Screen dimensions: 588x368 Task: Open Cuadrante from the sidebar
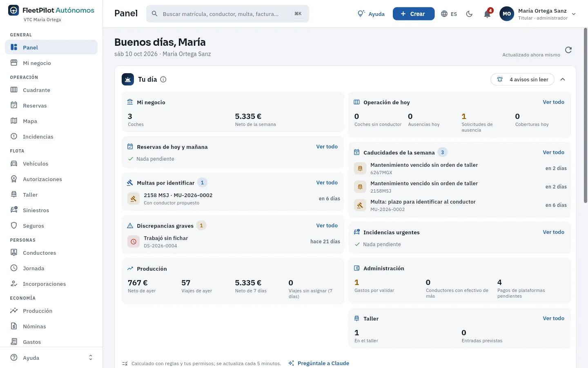pyautogui.click(x=51, y=90)
